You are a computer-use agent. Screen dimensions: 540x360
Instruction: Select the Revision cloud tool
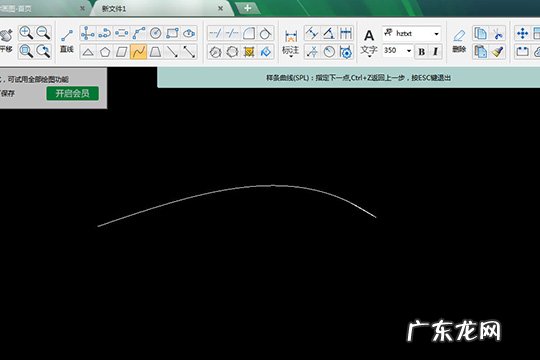click(189, 33)
